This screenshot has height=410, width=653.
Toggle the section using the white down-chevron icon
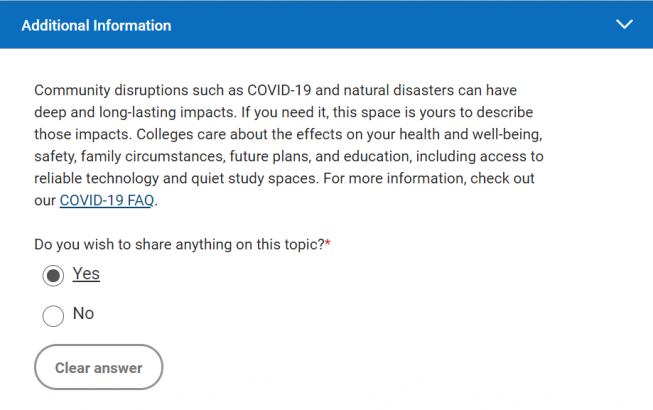pyautogui.click(x=625, y=25)
